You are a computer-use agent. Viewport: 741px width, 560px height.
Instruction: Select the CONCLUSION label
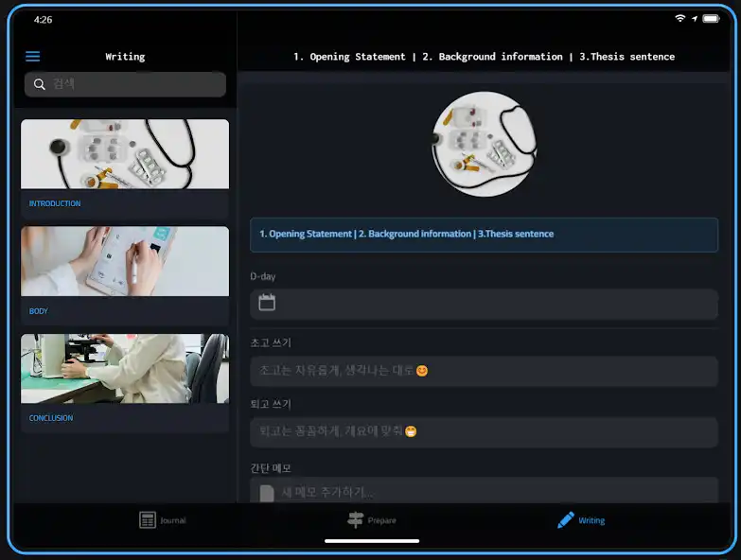[x=51, y=418]
